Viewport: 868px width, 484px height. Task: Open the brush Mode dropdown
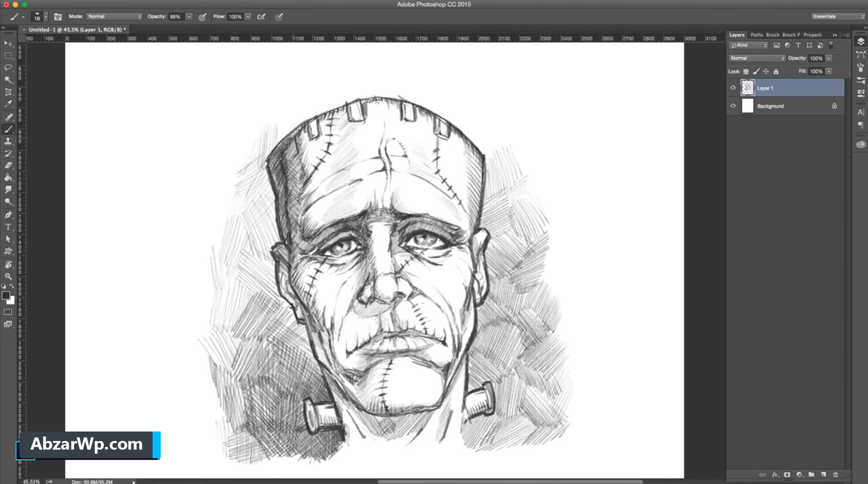coord(115,17)
